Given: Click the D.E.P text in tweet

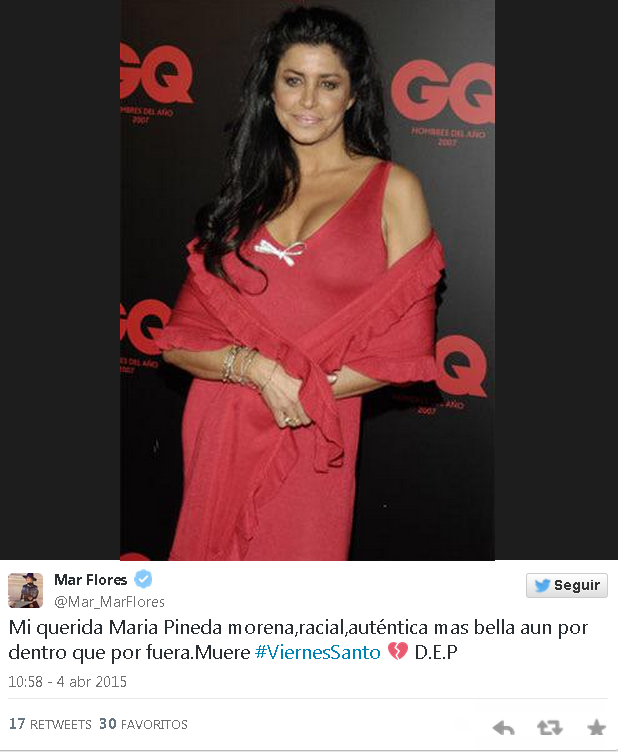Looking at the screenshot, I should [x=436, y=652].
